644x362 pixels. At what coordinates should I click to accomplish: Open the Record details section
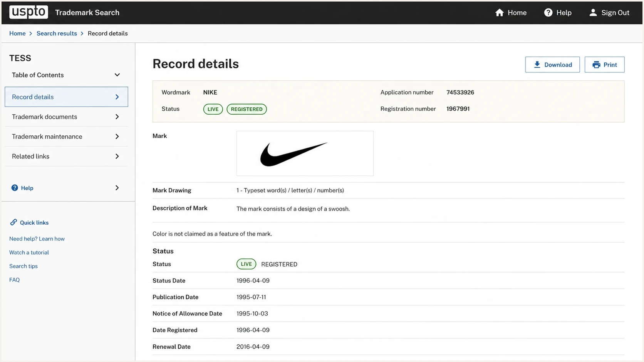[x=66, y=97]
